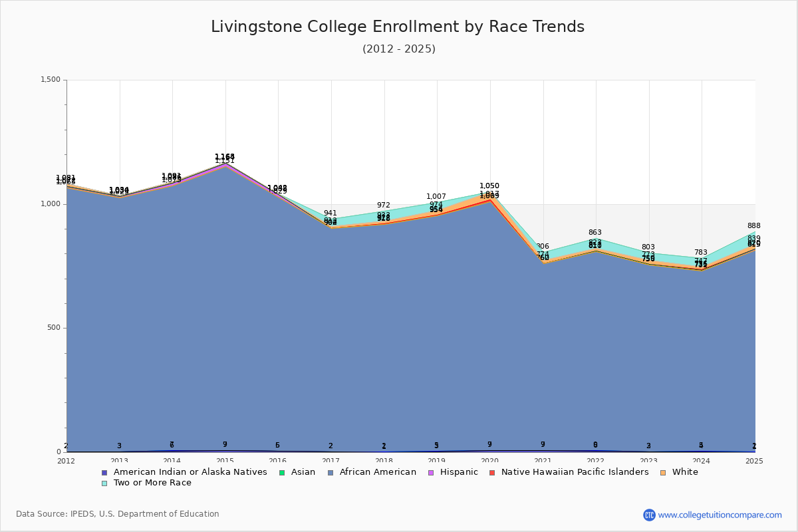798x532 pixels.
Task: Click the 2023 x-axis label
Action: coord(649,461)
